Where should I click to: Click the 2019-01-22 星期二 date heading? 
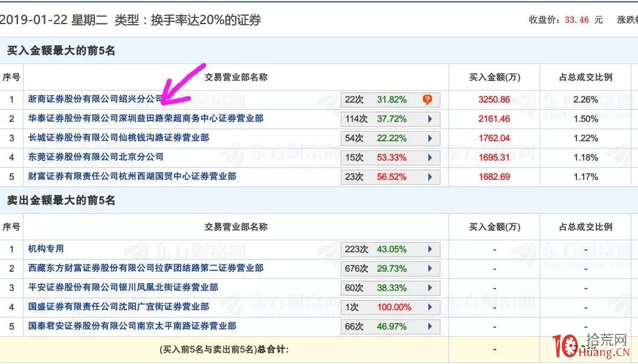point(53,20)
